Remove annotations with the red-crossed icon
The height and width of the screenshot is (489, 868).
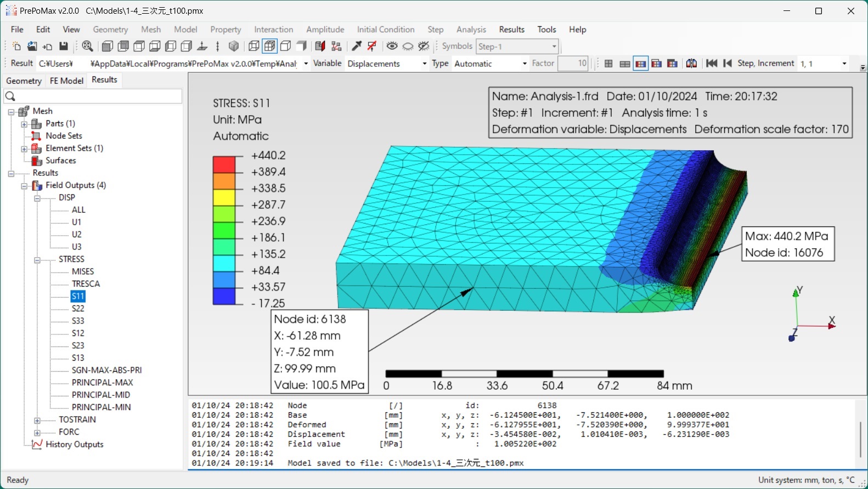tap(373, 47)
